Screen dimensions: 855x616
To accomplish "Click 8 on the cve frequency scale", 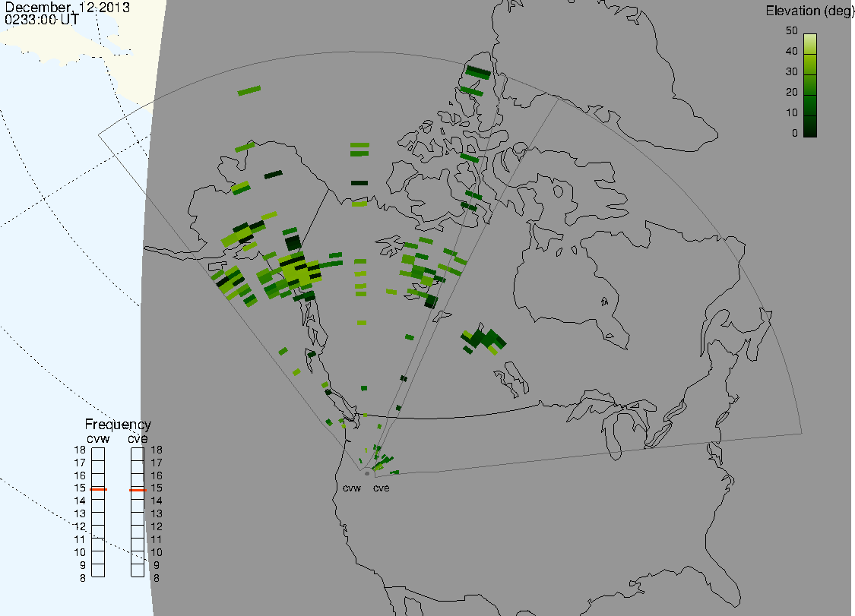I will [x=157, y=578].
